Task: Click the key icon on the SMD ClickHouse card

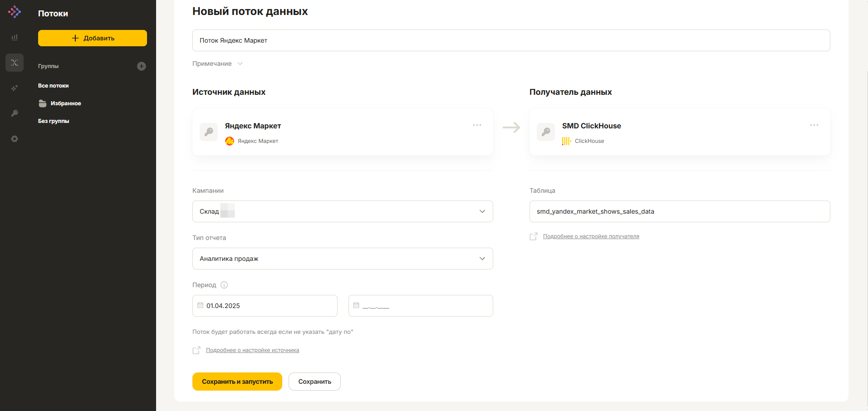Action: (546, 132)
